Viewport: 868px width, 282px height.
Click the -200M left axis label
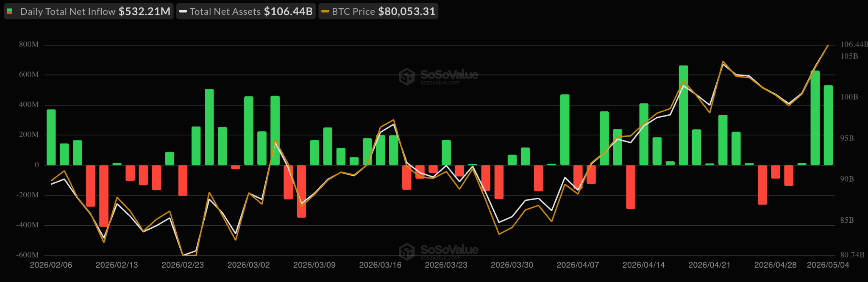(x=28, y=195)
